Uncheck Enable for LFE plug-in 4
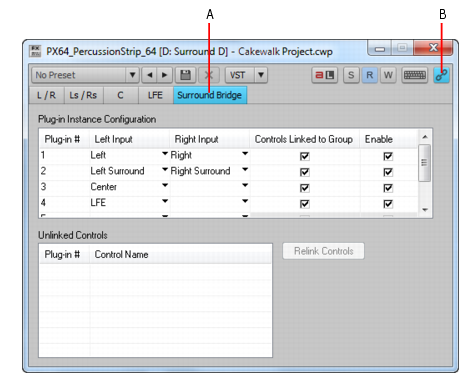Viewport: 469px width, 382px height. [388, 204]
